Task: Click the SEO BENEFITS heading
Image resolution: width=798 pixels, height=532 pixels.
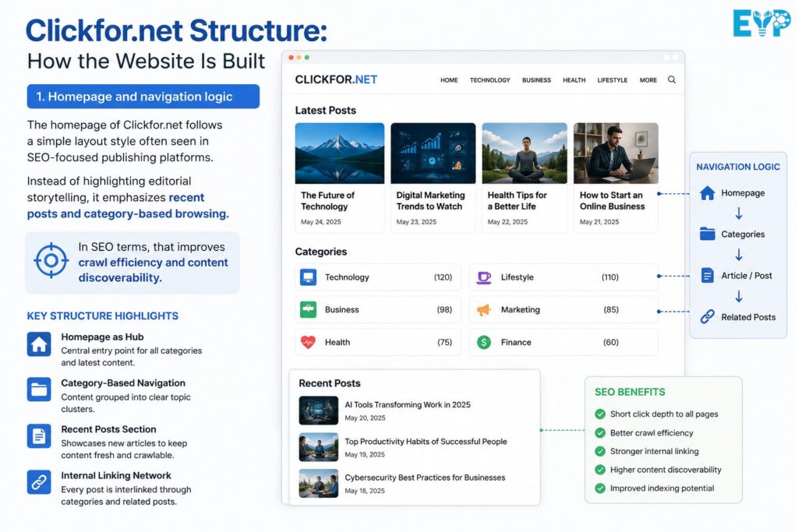Action: point(630,392)
